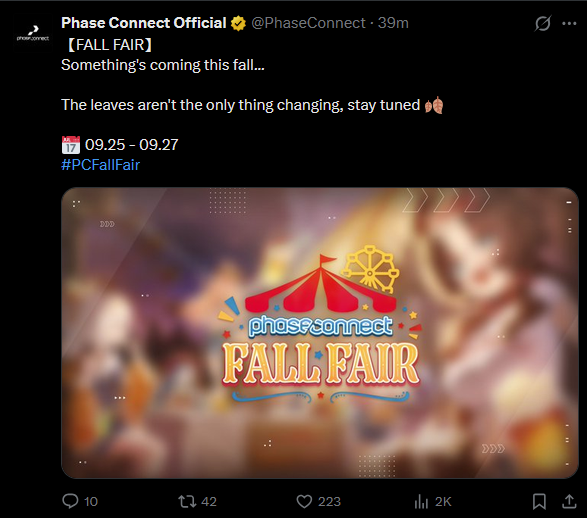The height and width of the screenshot is (518, 587).
Task: Open the reply comment icon
Action: click(x=70, y=501)
